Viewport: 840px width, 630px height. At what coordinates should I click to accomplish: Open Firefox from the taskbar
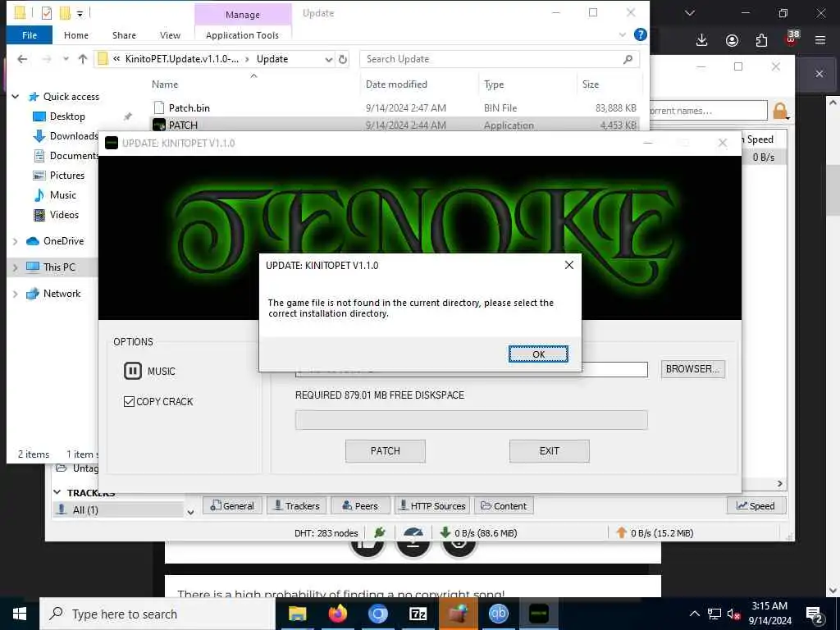coord(337,614)
